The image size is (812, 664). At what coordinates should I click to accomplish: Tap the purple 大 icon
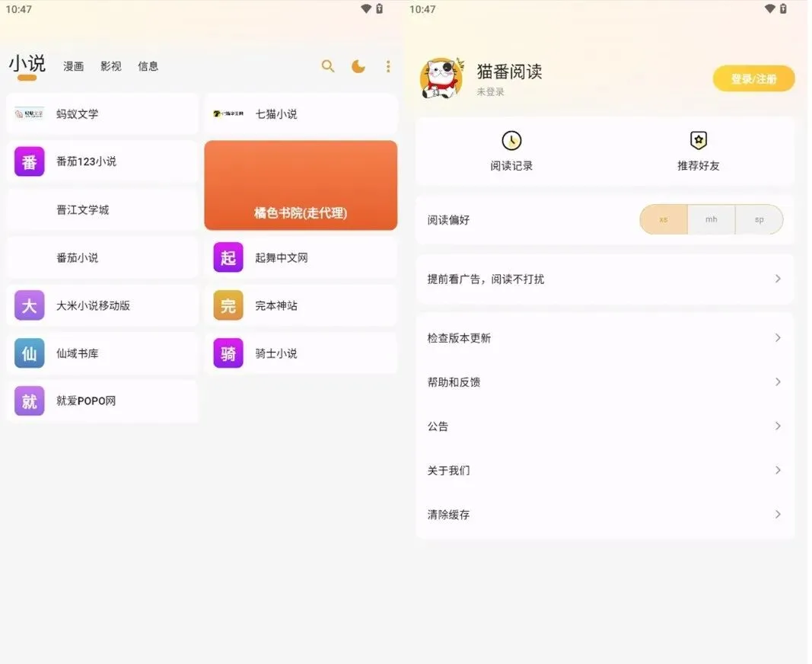tap(29, 305)
